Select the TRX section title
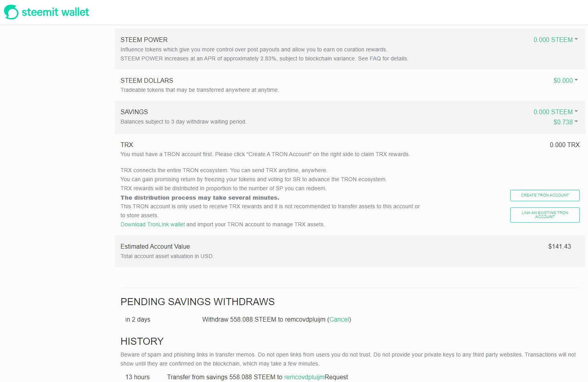 click(127, 145)
